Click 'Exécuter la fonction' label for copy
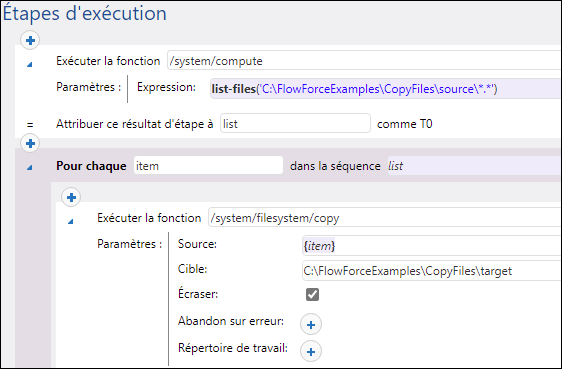Image resolution: width=562 pixels, height=369 pixels. point(149,218)
